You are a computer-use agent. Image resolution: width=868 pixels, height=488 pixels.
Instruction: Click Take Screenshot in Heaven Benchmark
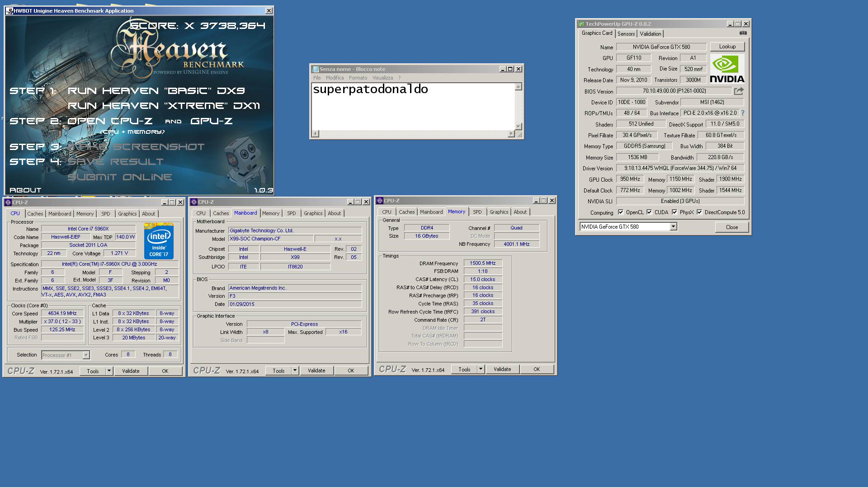click(136, 147)
